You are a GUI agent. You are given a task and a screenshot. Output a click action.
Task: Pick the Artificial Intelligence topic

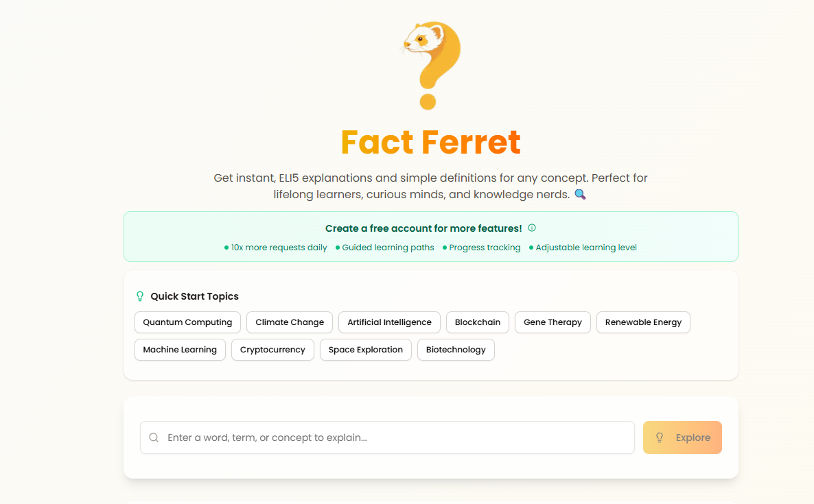point(389,322)
